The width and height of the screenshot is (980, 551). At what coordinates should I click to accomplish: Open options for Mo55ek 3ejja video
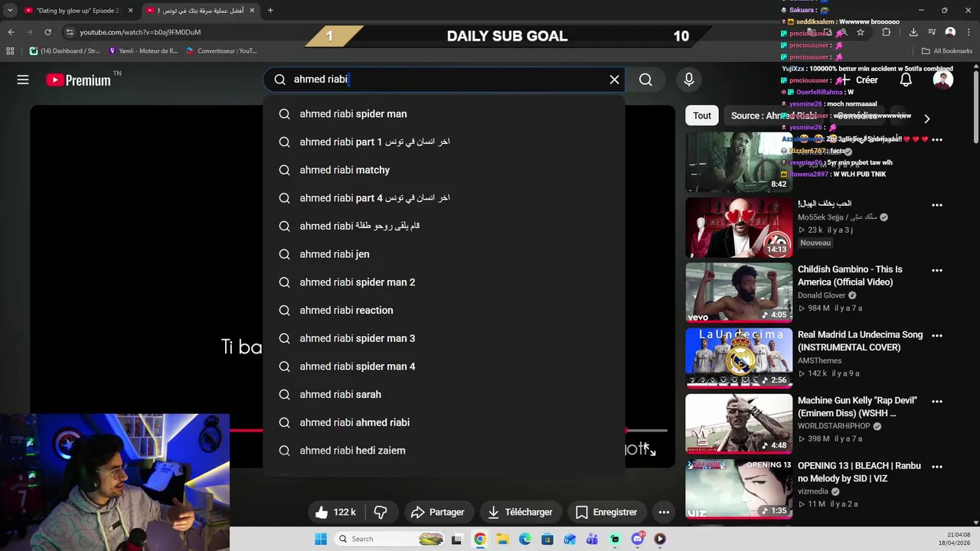[937, 205]
